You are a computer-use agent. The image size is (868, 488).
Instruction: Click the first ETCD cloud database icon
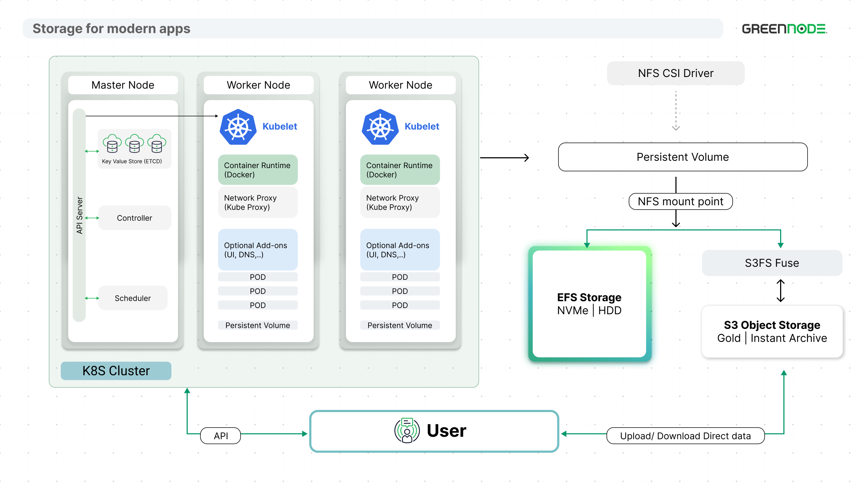click(112, 144)
